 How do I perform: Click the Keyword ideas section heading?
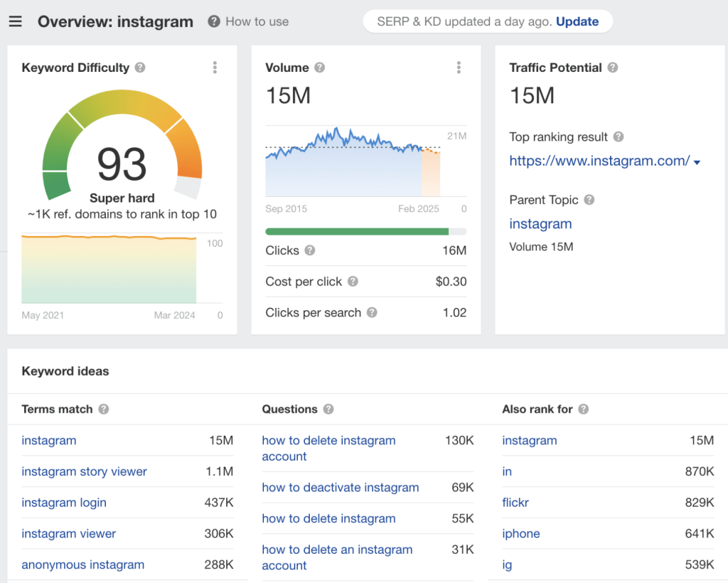65,371
